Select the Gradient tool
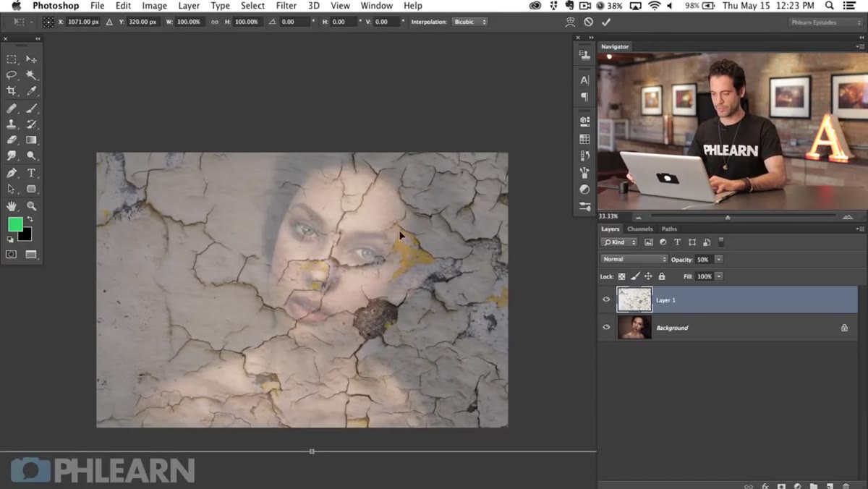This screenshot has height=489, width=868. point(31,140)
